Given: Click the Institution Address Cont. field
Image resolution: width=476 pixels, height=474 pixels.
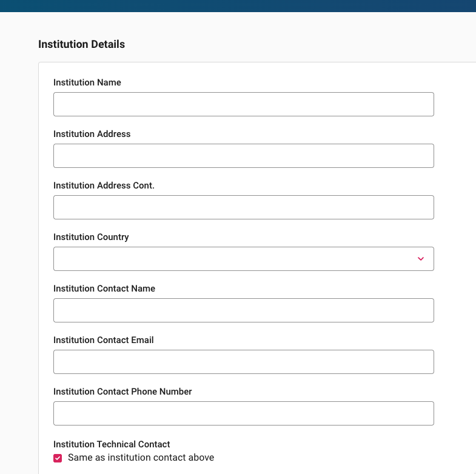Looking at the screenshot, I should tap(243, 207).
